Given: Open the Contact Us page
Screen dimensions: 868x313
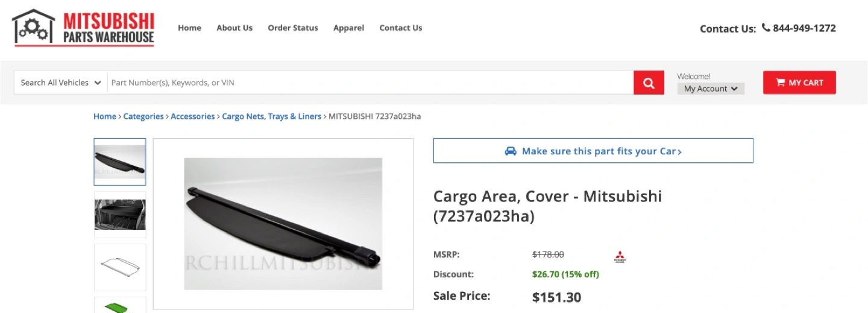Looking at the screenshot, I should (401, 28).
